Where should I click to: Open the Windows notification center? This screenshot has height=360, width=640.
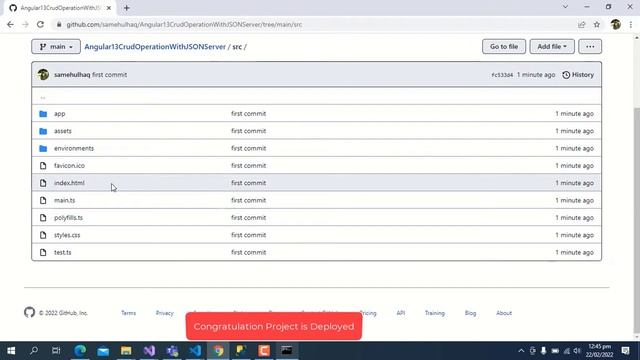click(625, 351)
